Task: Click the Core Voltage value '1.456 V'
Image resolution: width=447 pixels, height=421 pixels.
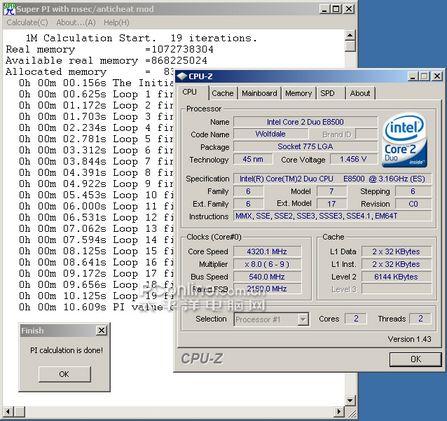Action: (x=353, y=159)
